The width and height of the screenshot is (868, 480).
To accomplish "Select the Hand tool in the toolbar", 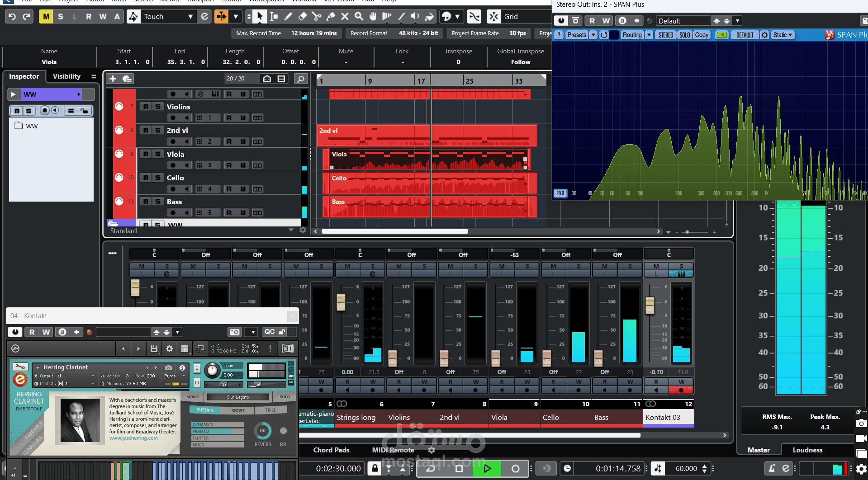I will [x=373, y=17].
